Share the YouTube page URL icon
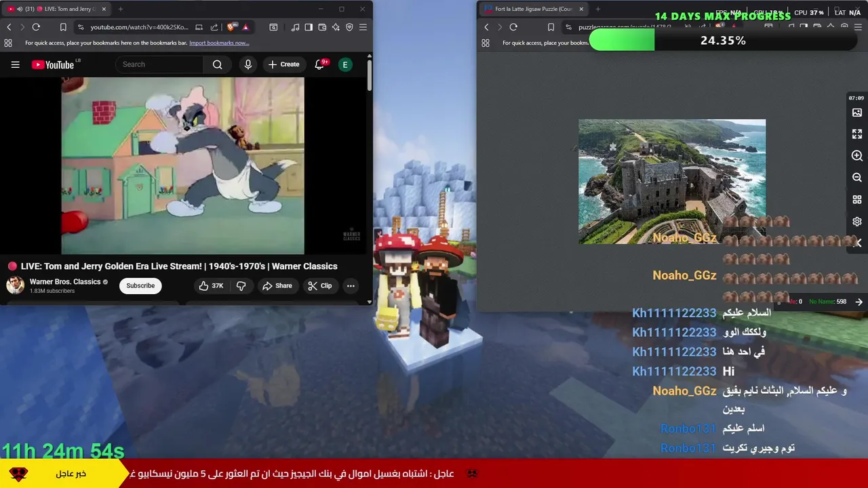Screen dimensions: 868x488 click(214, 27)
